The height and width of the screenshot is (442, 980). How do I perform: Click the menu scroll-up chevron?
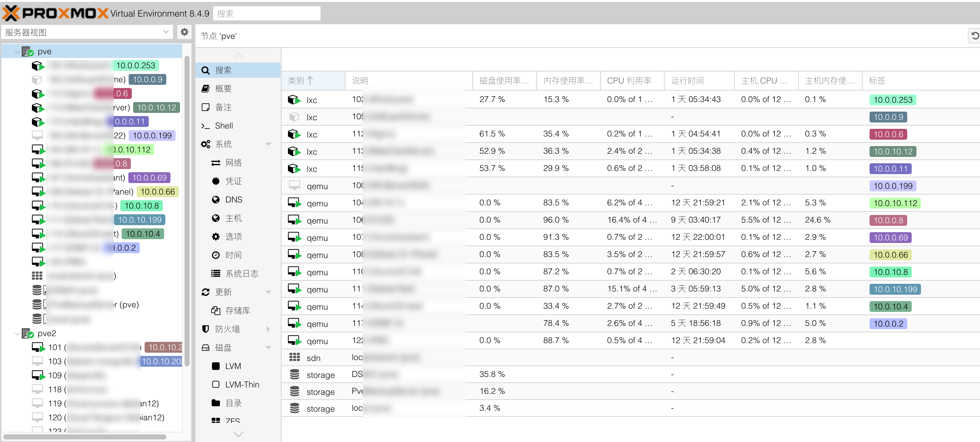coord(238,55)
